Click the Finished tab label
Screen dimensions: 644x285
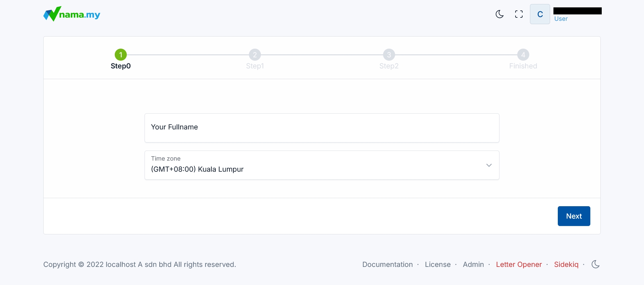[523, 66]
